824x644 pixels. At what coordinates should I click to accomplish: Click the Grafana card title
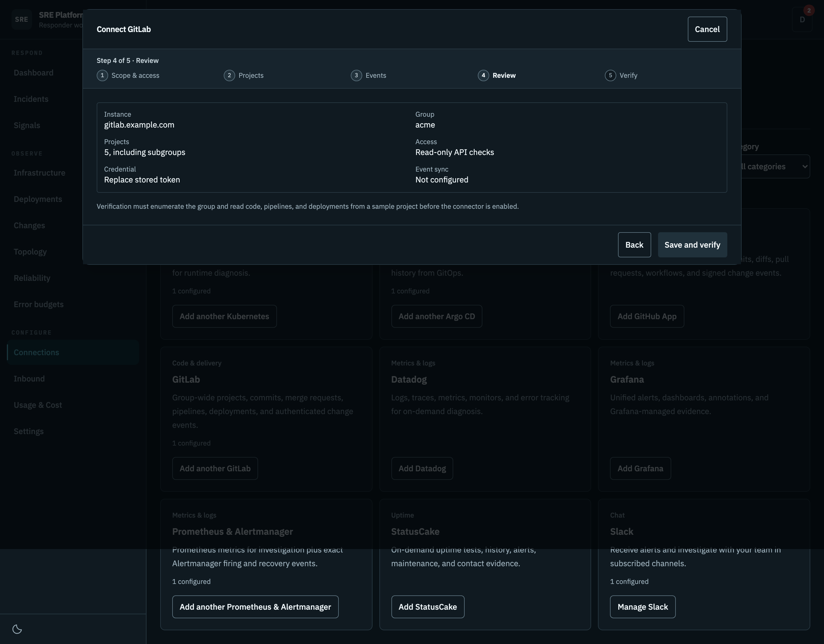click(627, 380)
